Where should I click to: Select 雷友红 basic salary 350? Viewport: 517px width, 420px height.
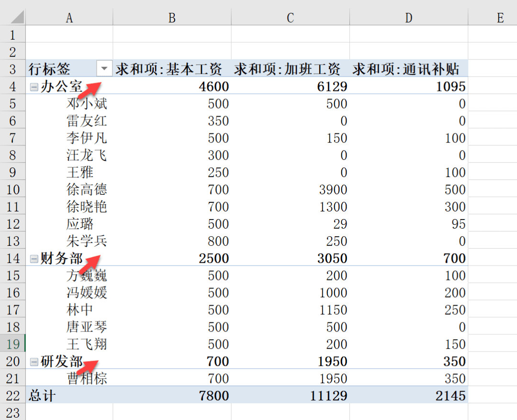tap(172, 121)
